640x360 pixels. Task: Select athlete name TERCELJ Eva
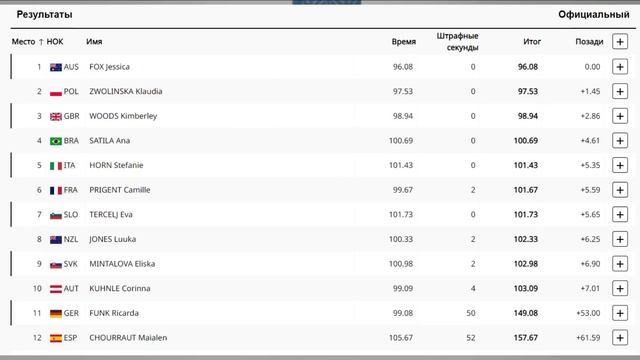[111, 215]
